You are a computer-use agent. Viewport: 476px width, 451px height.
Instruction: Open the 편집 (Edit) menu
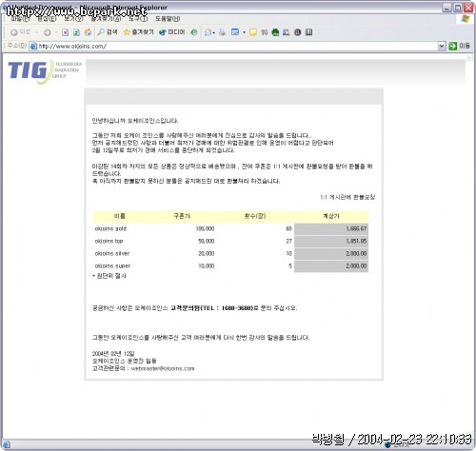[47, 19]
